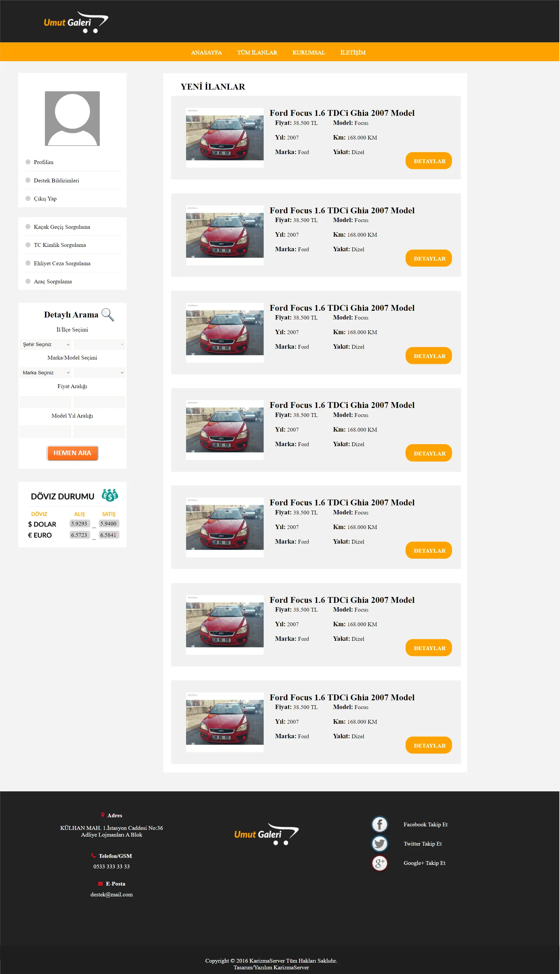560x974 pixels.
Task: Open the Şehir Seçiniz dropdown
Action: pos(45,344)
